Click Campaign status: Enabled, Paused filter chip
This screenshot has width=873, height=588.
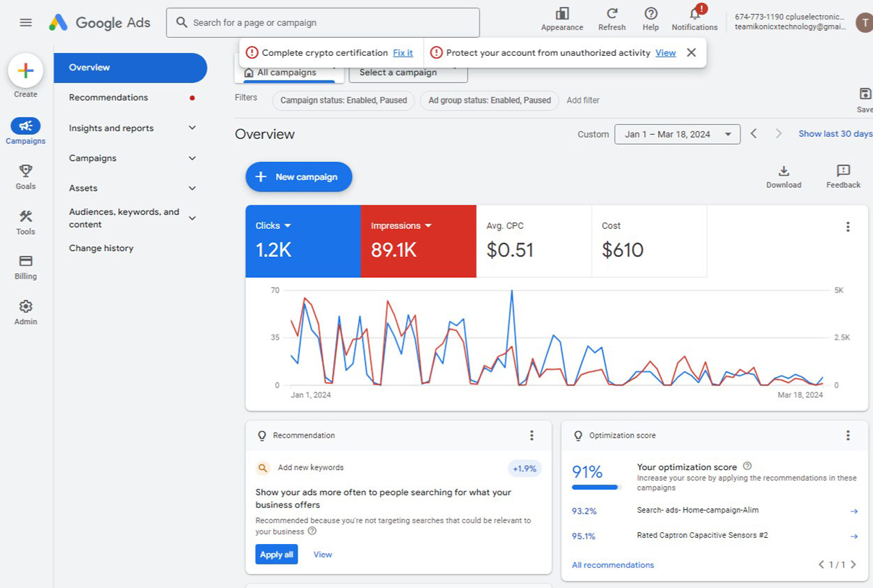click(344, 101)
